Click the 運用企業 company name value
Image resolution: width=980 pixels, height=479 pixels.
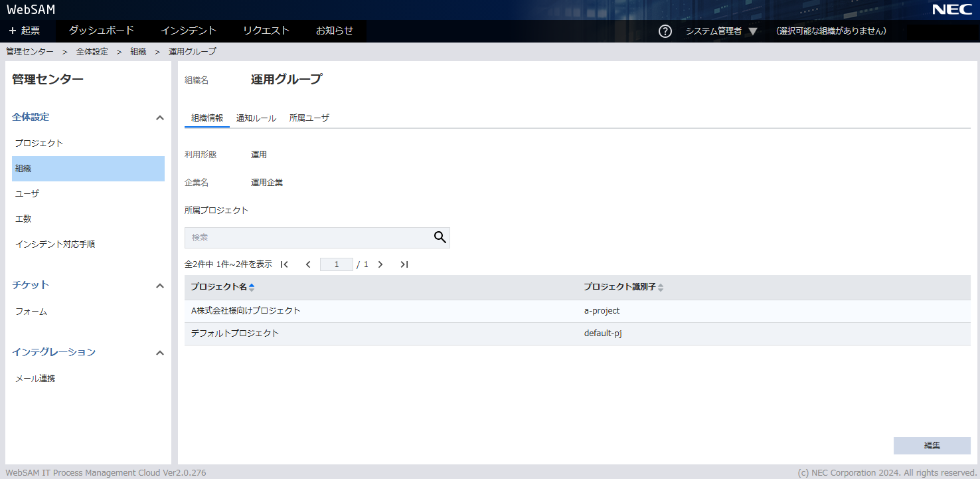click(267, 183)
